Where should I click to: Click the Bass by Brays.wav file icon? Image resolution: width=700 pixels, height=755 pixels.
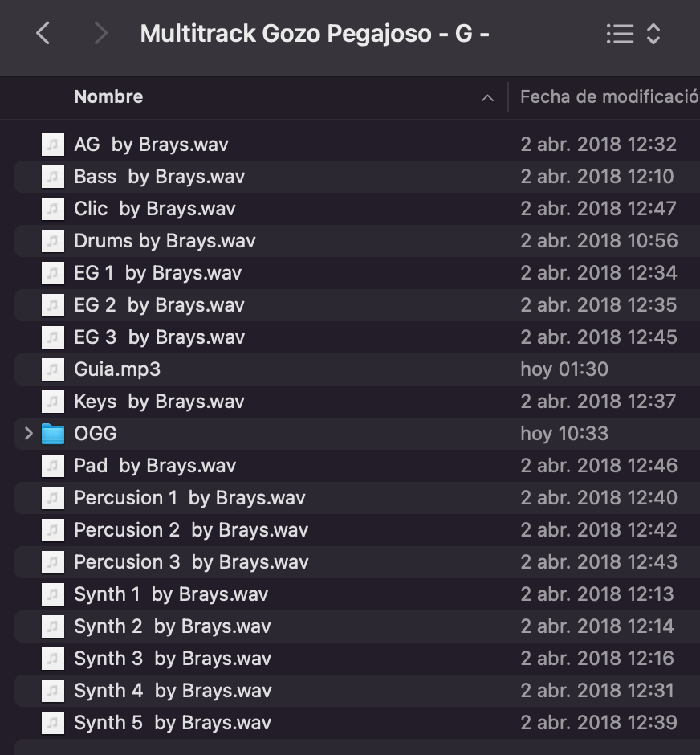[x=53, y=177]
